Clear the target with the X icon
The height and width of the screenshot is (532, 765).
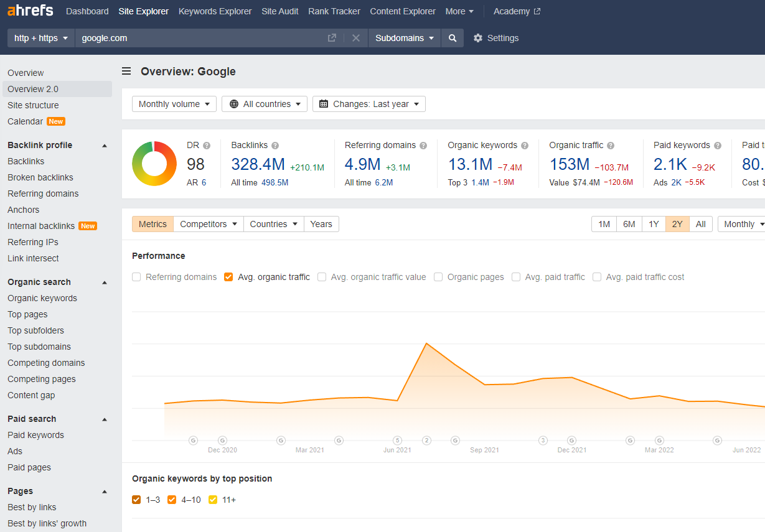pos(355,38)
